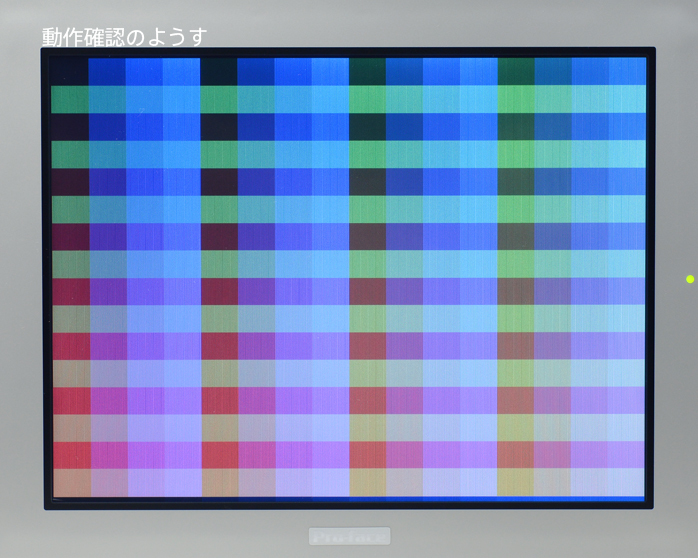The image size is (698, 558).
Task: Tap the green power LED on right bezel
Action: [x=689, y=278]
